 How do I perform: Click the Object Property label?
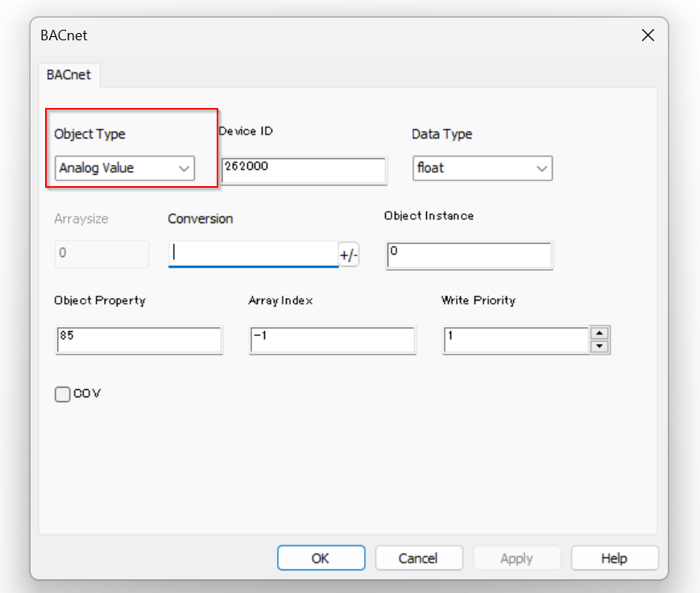(x=100, y=301)
